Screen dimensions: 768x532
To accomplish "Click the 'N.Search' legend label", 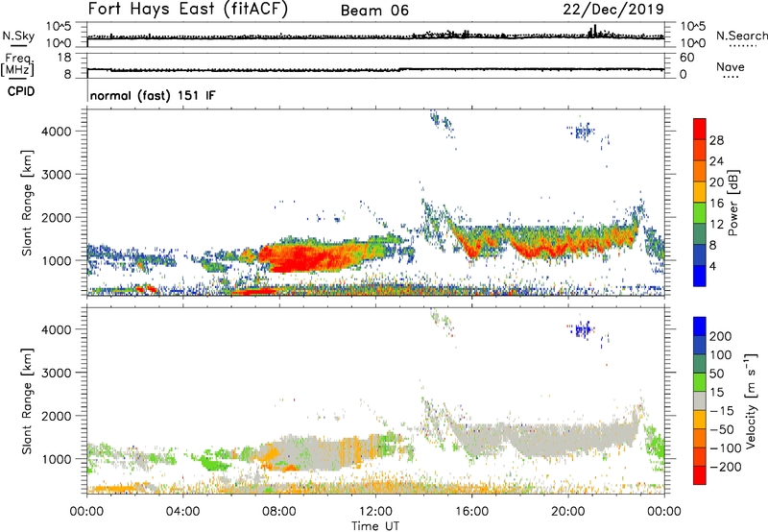I will pos(741,36).
